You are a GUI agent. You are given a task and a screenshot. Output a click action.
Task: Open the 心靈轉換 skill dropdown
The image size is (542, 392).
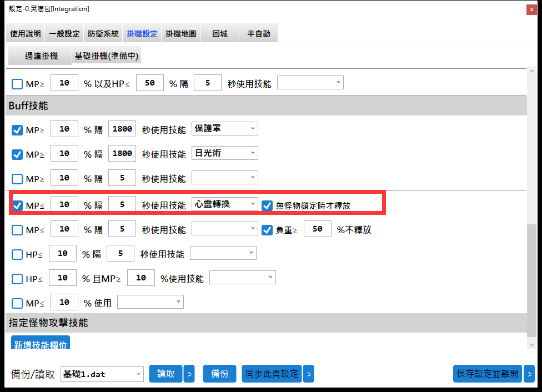pyautogui.click(x=225, y=205)
